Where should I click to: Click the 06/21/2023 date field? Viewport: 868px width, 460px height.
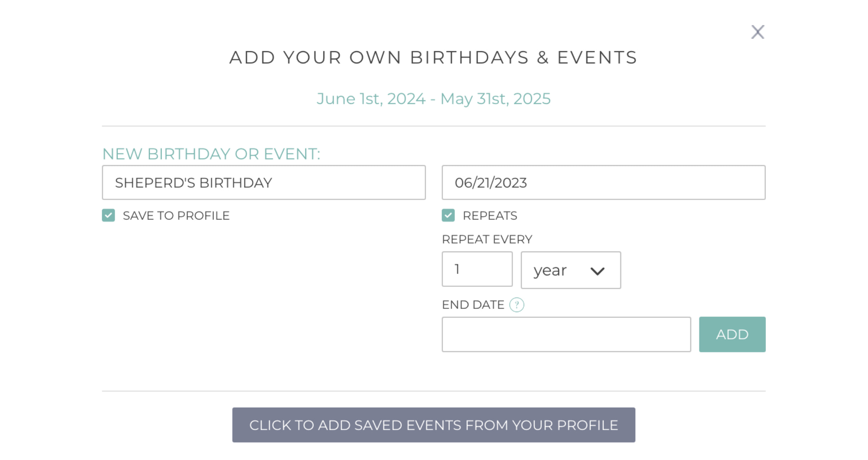coord(604,182)
